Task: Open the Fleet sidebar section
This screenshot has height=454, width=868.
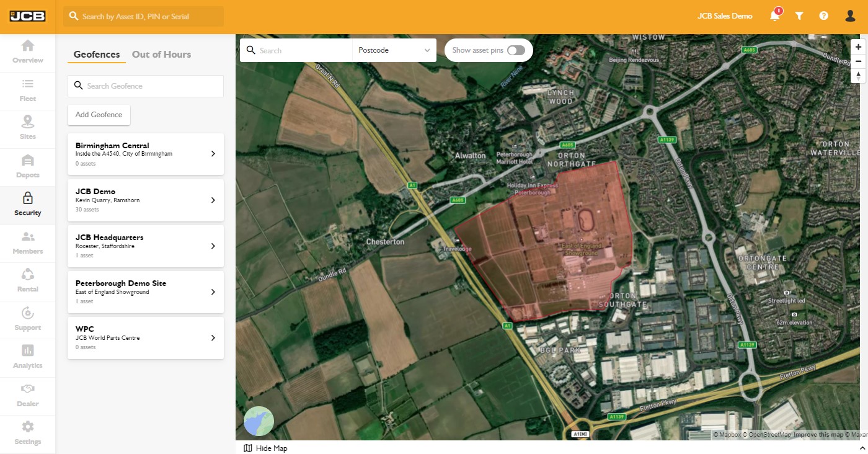Action: coord(27,90)
